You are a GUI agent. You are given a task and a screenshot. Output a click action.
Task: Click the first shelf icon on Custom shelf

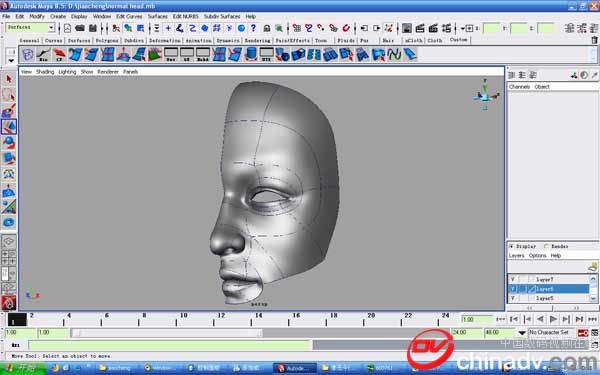click(28, 55)
